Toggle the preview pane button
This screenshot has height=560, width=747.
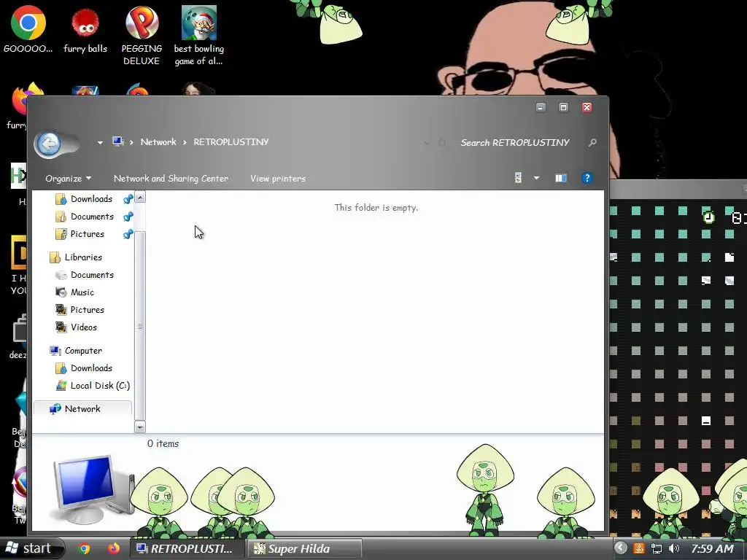(561, 178)
